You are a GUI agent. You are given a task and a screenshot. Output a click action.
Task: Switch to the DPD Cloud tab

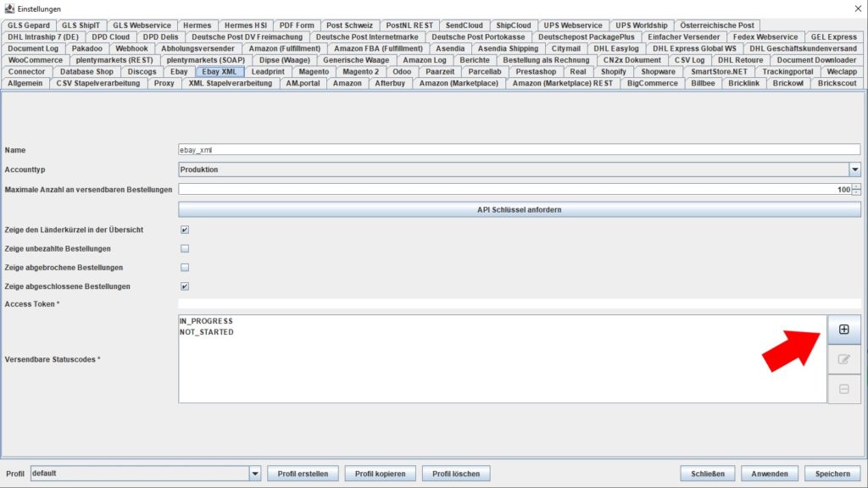tap(111, 37)
